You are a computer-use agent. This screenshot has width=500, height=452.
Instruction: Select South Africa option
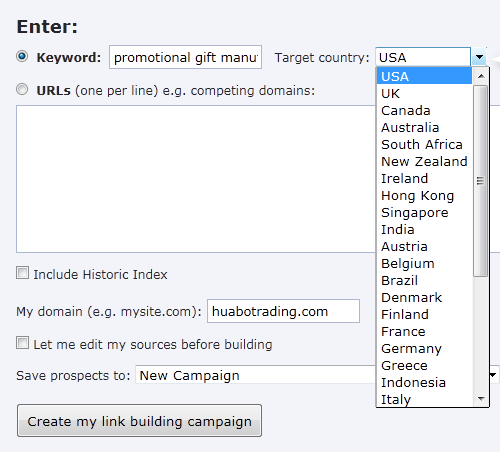pyautogui.click(x=424, y=145)
